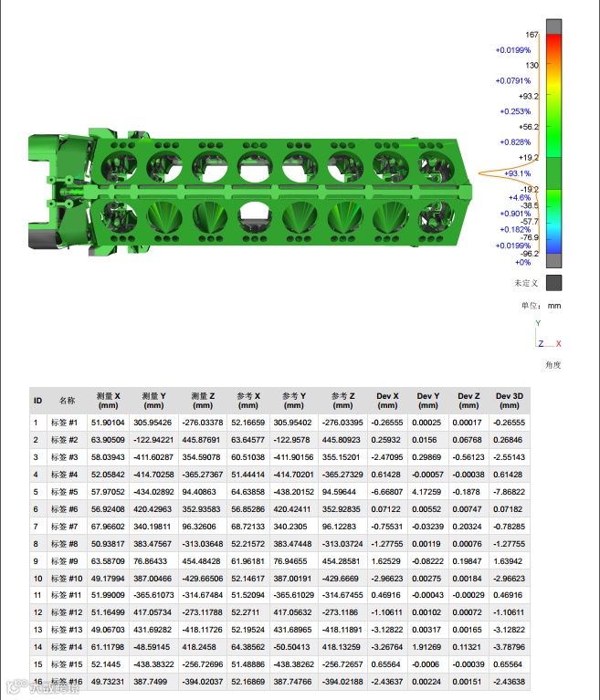Click the Dev X value -3.12822
The height and width of the screenshot is (700, 600).
pyautogui.click(x=387, y=630)
